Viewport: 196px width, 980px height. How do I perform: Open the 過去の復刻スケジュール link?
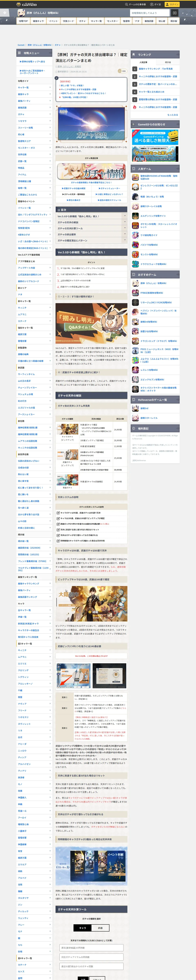tap(110, 200)
